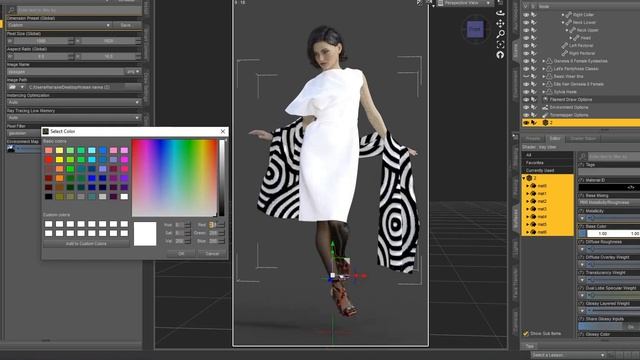This screenshot has width=640, height=360.
Task: Click the mat0 surface icon
Action: (x=533, y=186)
